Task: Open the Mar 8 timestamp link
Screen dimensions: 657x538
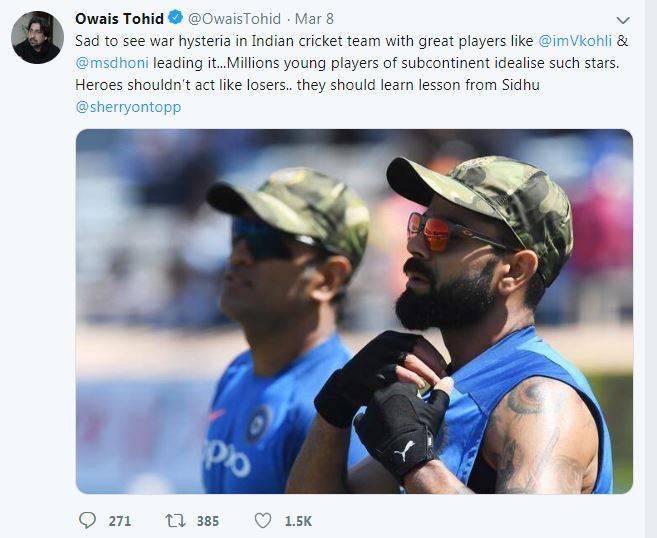Action: (x=315, y=19)
